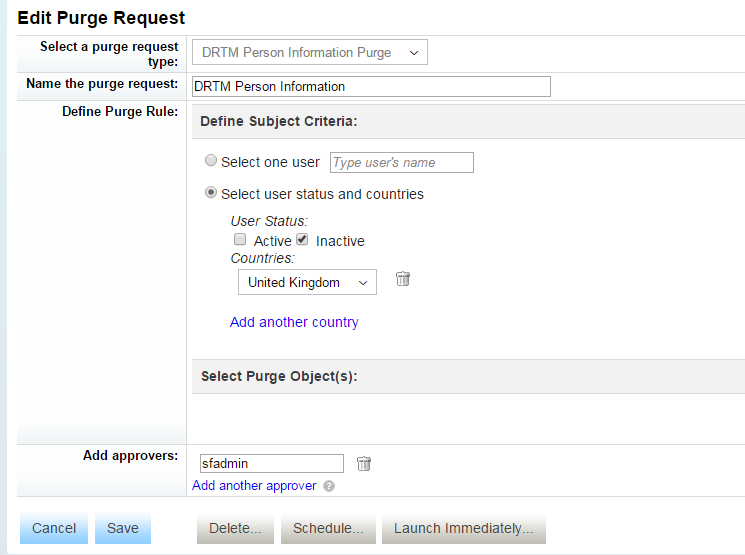Enable the Active user status checkbox
The width and height of the screenshot is (745, 555).
(240, 239)
